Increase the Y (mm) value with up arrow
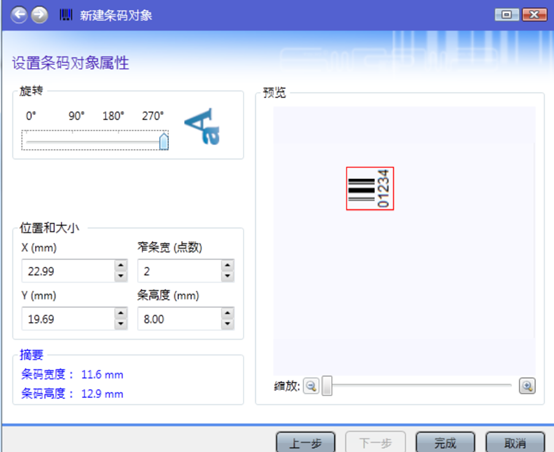The image size is (554, 452). (x=121, y=313)
